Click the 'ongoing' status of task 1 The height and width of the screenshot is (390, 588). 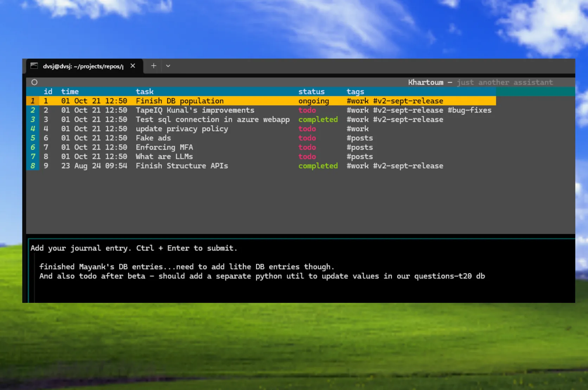tap(314, 101)
